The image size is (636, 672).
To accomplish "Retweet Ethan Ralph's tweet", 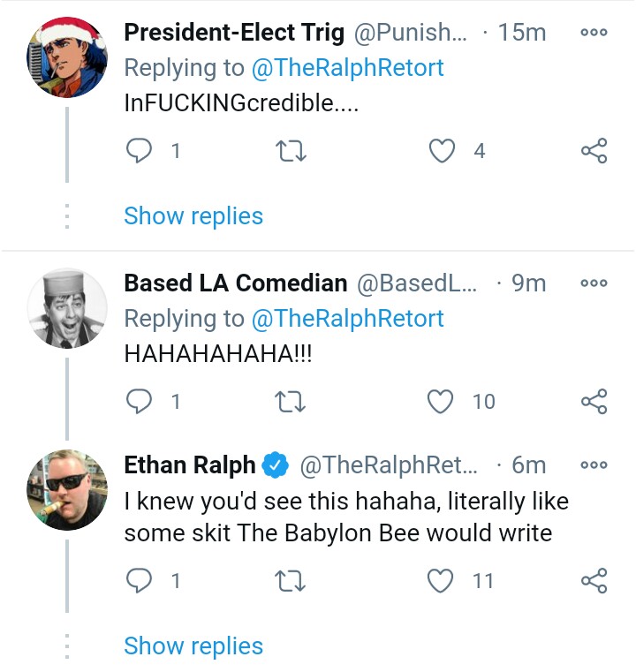I will 290,581.
